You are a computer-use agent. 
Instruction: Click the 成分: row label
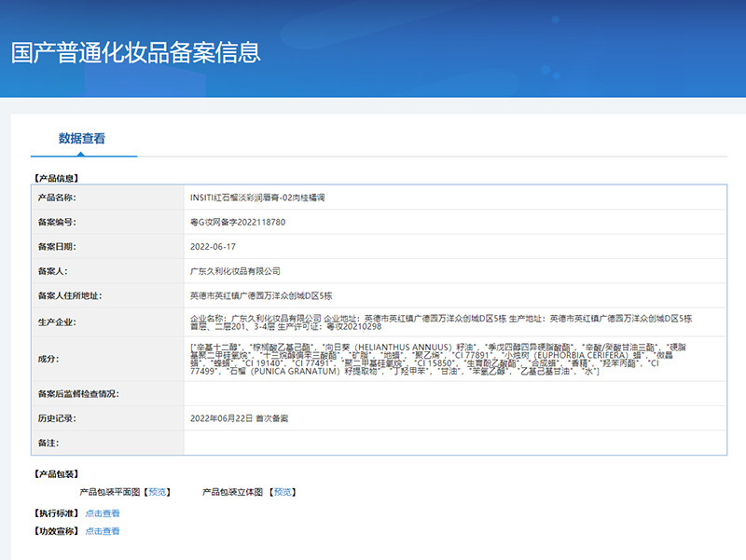(x=48, y=359)
